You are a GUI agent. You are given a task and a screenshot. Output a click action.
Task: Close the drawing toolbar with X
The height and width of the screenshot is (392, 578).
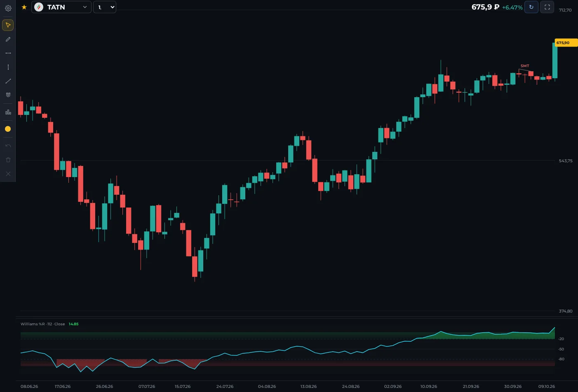(x=8, y=174)
